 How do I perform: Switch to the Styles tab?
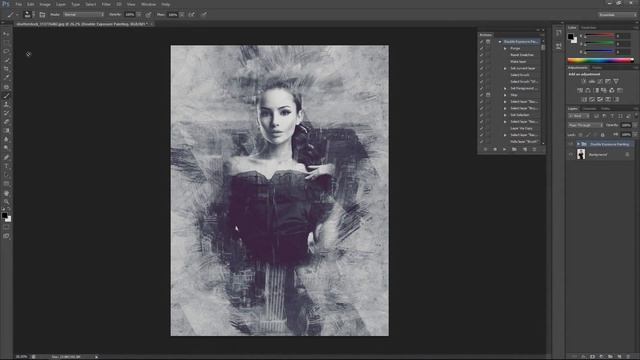point(597,67)
